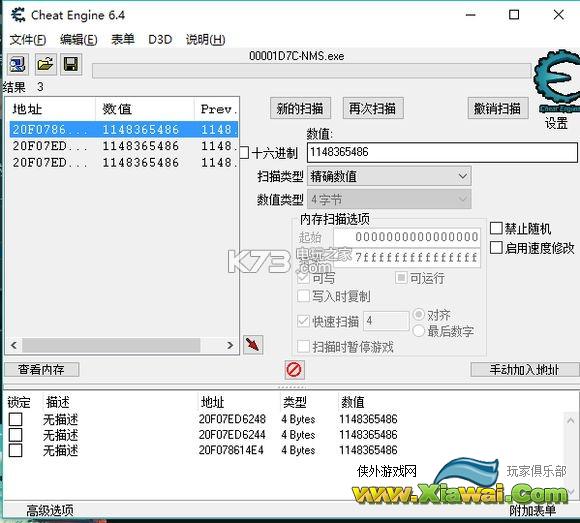Open the 文件(F) menu
580x523 pixels.
coord(28,39)
